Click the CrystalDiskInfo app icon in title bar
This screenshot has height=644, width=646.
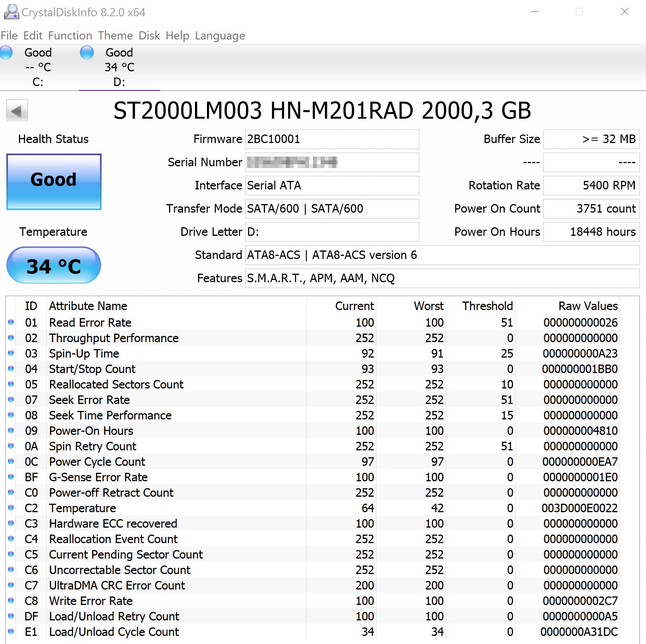click(x=11, y=12)
